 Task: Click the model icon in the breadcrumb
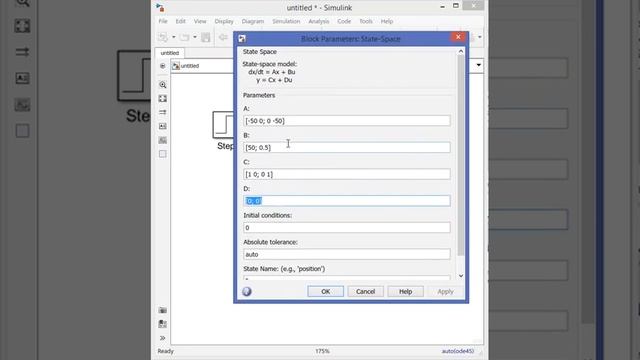click(176, 66)
